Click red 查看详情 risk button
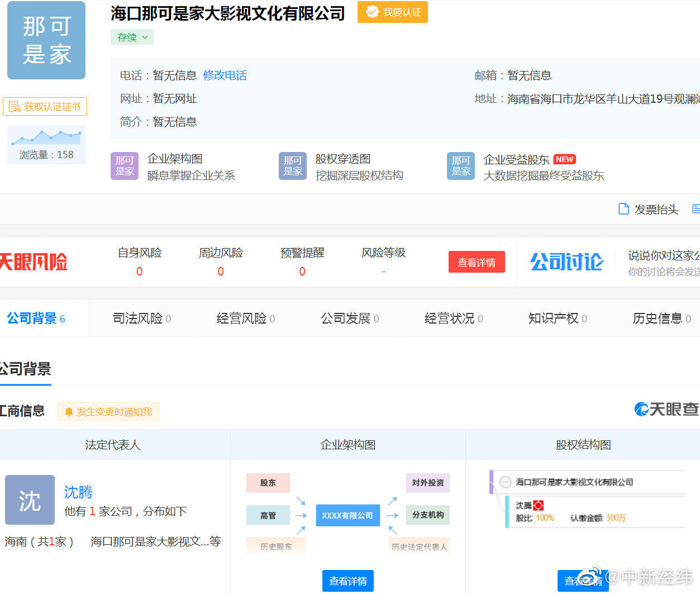 coord(477,262)
